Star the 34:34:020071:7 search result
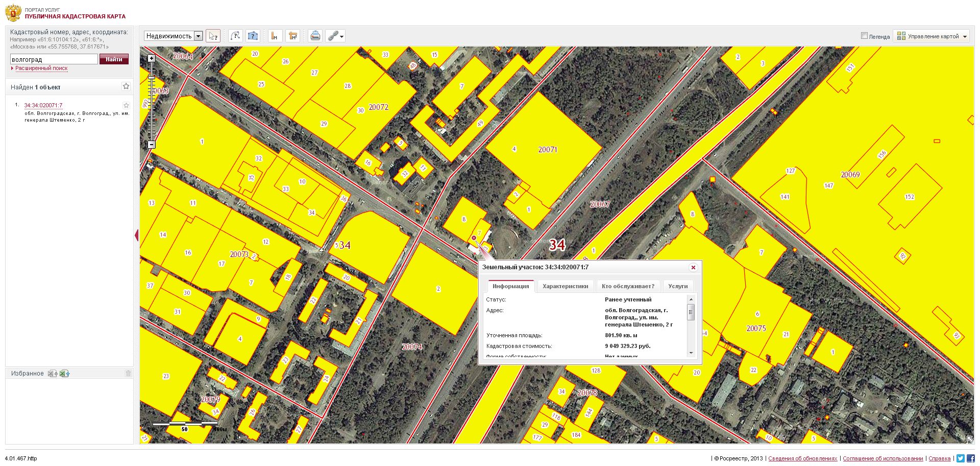 coord(127,106)
